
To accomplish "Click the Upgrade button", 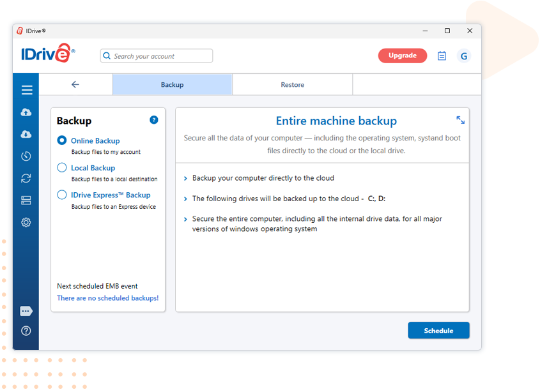I will point(402,56).
